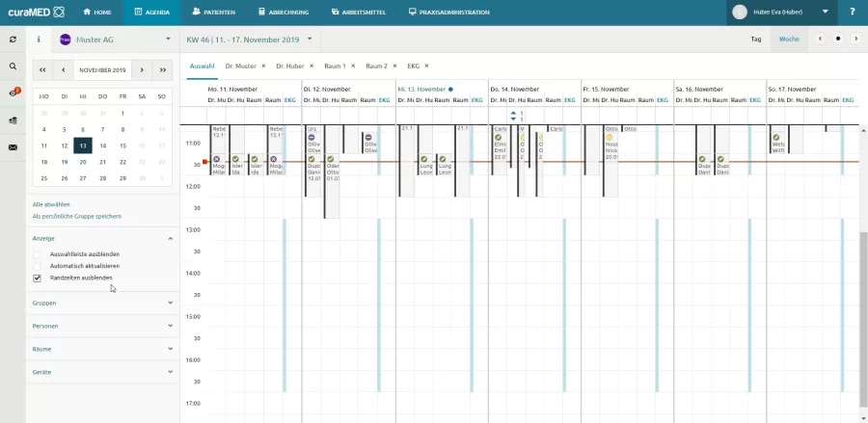Click the Mo. 11. November day header
The width and height of the screenshot is (868, 423).
coord(233,89)
